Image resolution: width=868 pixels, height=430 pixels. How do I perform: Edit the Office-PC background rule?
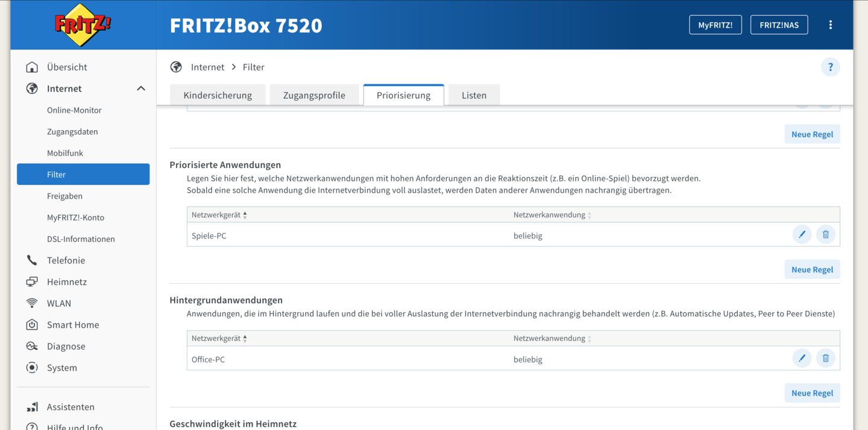(x=802, y=358)
